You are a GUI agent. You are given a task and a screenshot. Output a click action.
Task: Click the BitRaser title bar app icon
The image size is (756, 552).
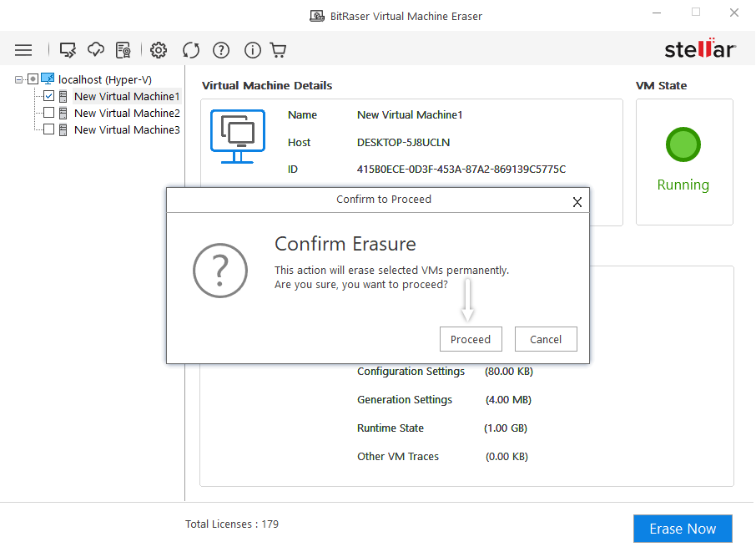(317, 17)
